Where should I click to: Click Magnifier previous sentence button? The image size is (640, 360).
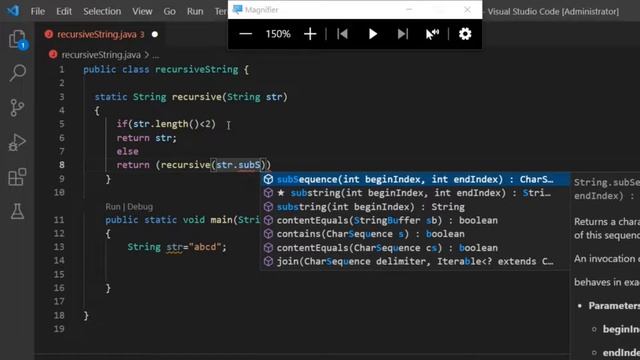click(x=342, y=34)
